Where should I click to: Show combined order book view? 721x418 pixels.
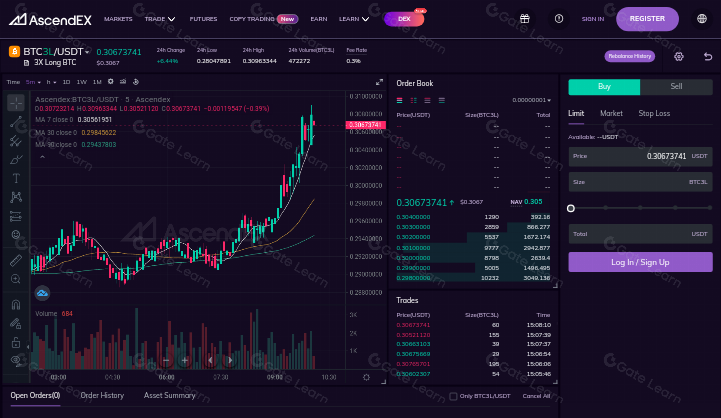pos(399,100)
